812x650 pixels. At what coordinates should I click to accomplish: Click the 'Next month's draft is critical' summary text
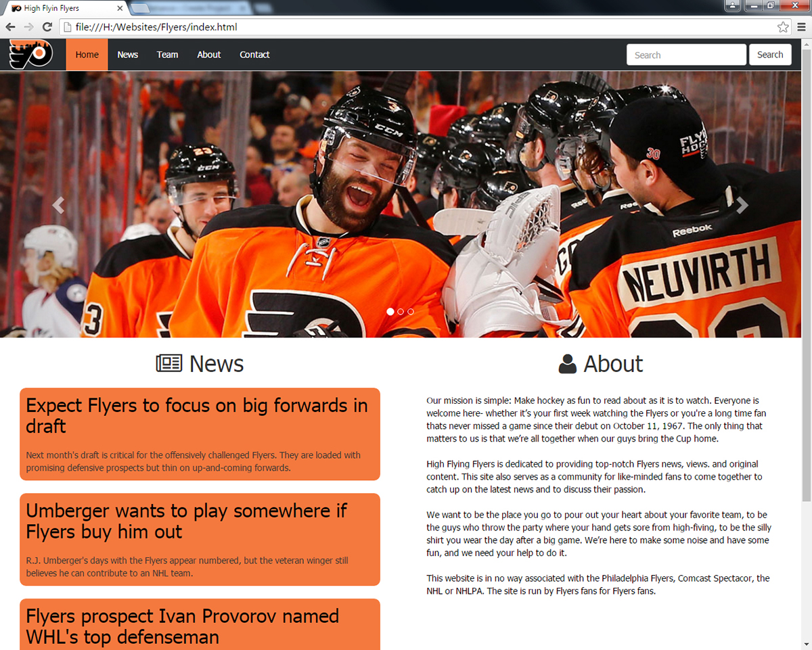tap(194, 461)
